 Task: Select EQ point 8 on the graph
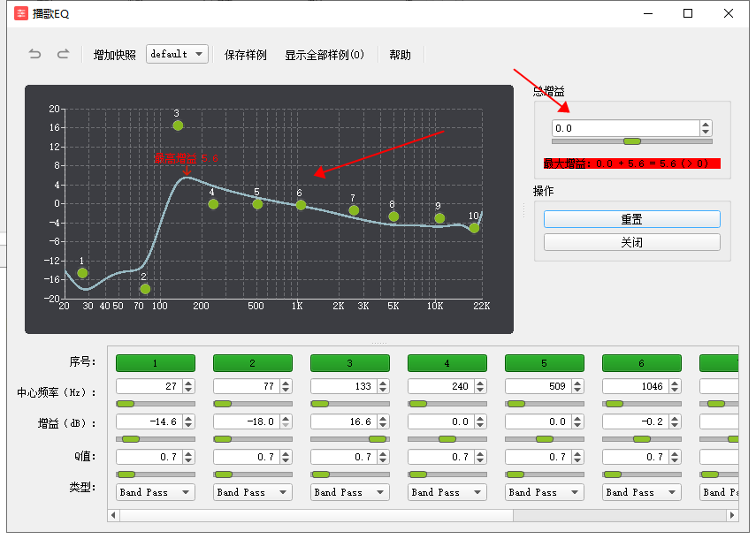393,216
